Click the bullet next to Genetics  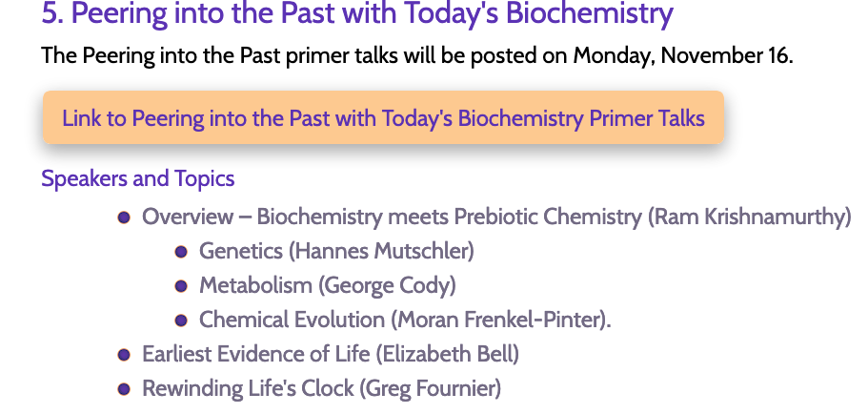[x=181, y=252]
